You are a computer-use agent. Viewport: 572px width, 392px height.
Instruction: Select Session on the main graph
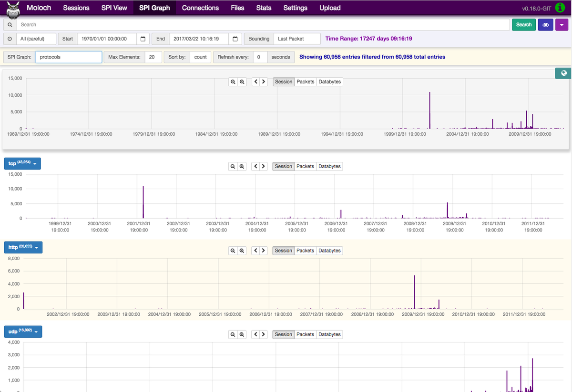(284, 82)
